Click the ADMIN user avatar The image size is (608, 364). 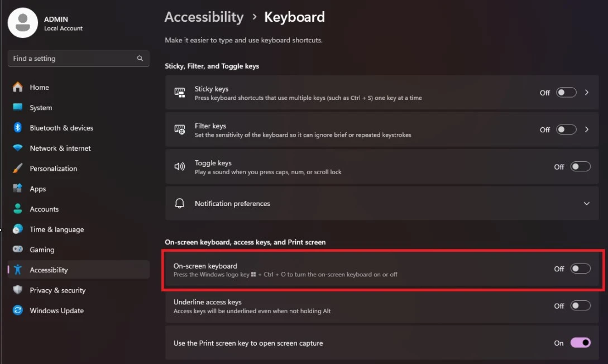point(23,23)
